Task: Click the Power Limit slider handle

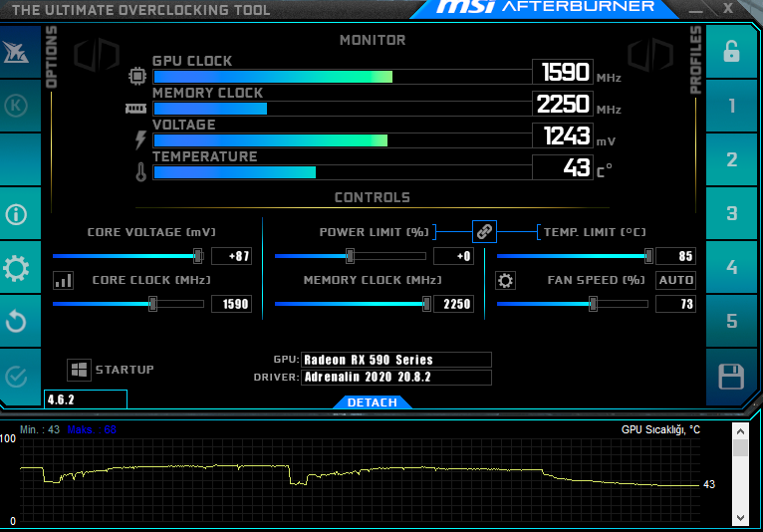Action: coord(350,255)
